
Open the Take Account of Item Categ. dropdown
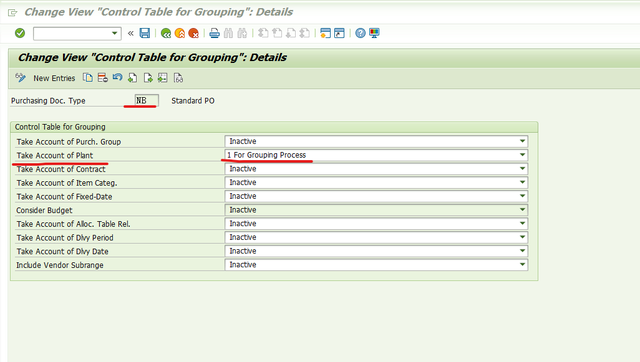(x=522, y=182)
